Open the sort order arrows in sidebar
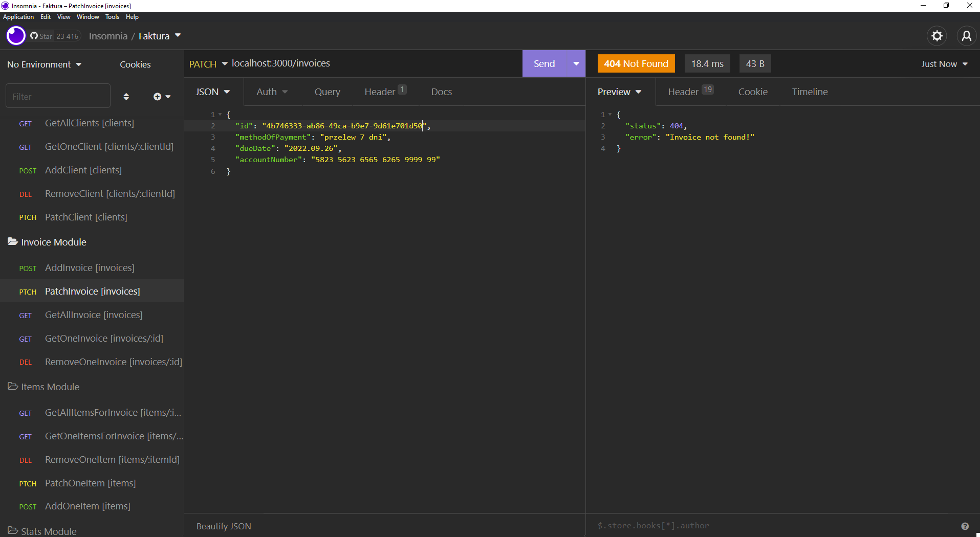 [126, 97]
